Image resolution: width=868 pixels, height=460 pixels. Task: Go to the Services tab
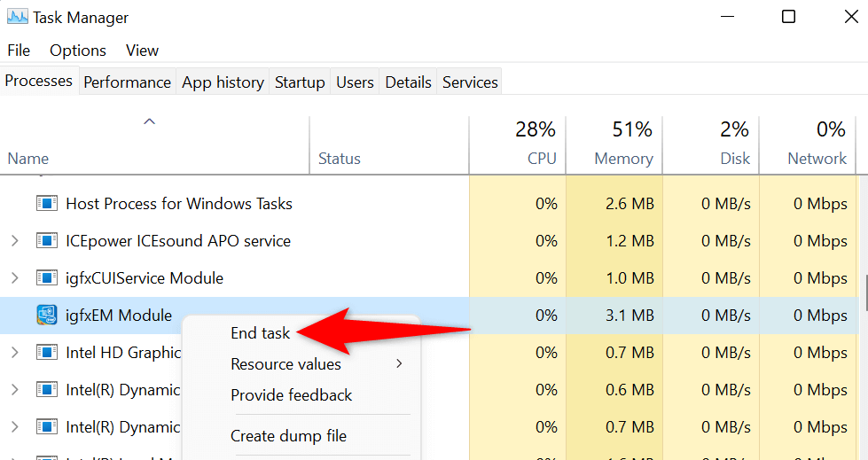pyautogui.click(x=470, y=82)
